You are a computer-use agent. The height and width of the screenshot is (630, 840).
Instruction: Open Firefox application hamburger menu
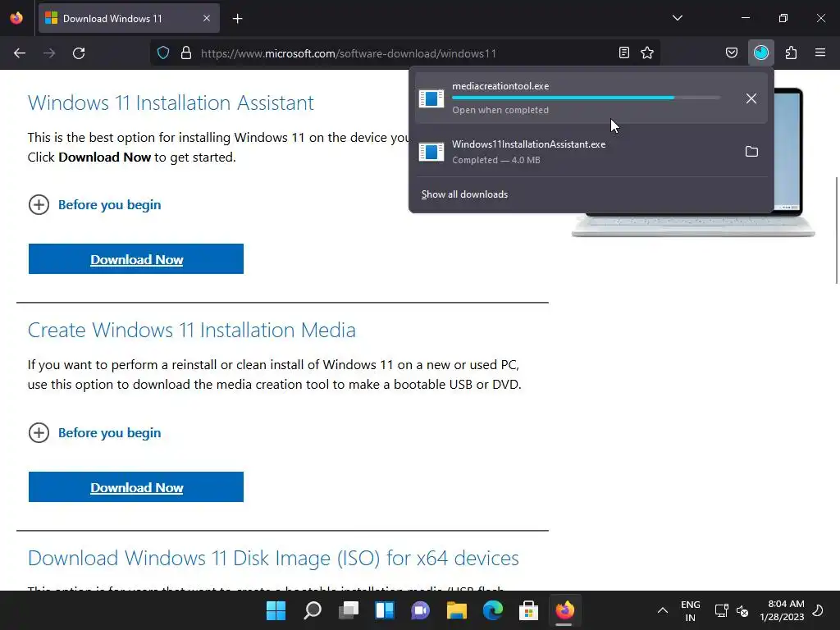point(820,52)
